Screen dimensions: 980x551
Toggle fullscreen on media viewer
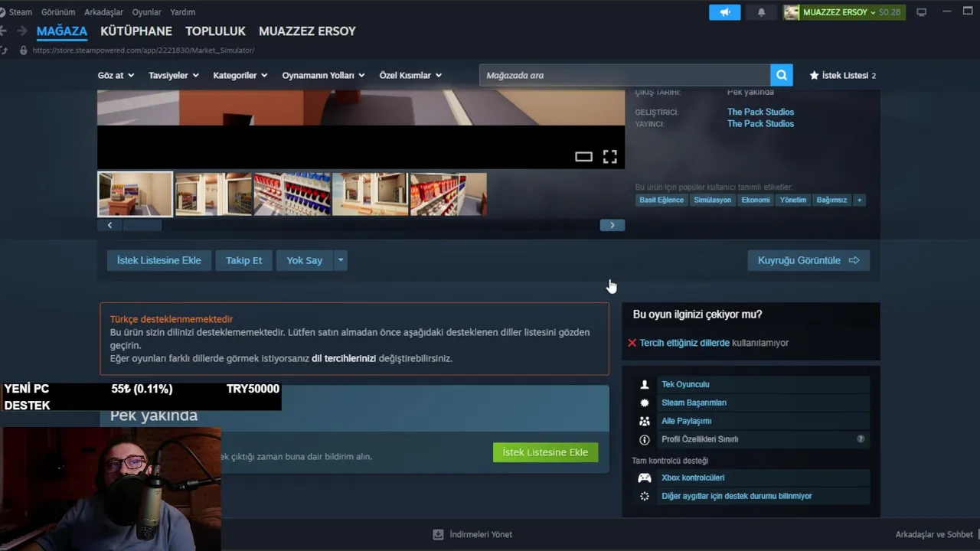(609, 157)
